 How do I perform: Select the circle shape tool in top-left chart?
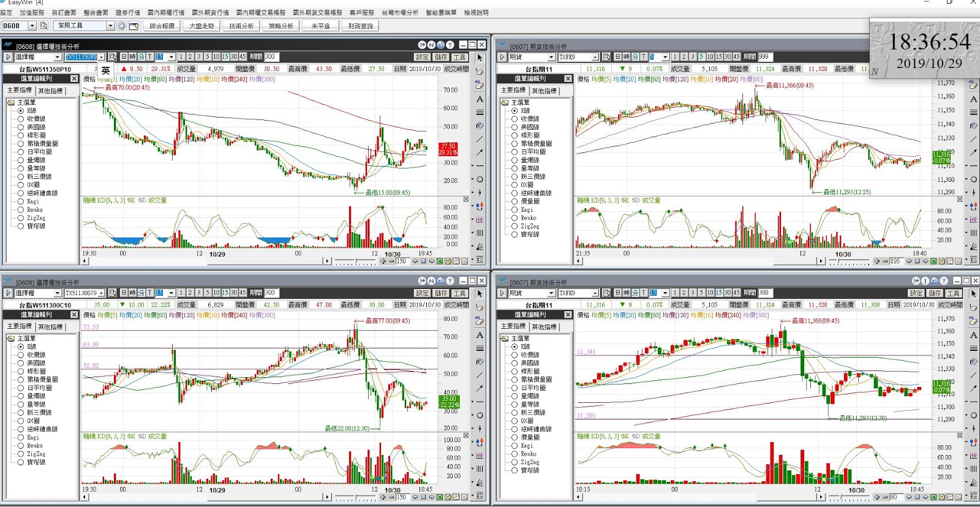click(x=480, y=179)
